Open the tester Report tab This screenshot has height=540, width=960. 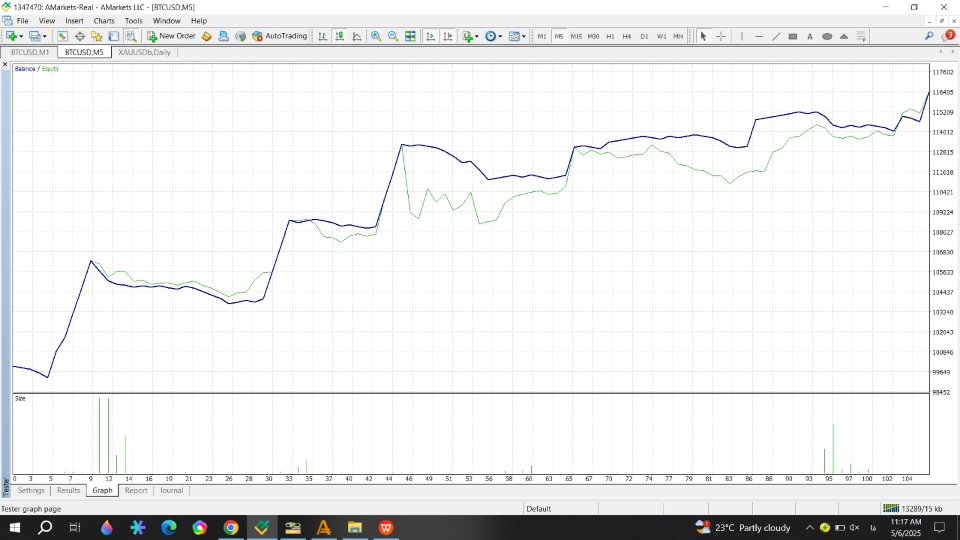click(x=136, y=490)
